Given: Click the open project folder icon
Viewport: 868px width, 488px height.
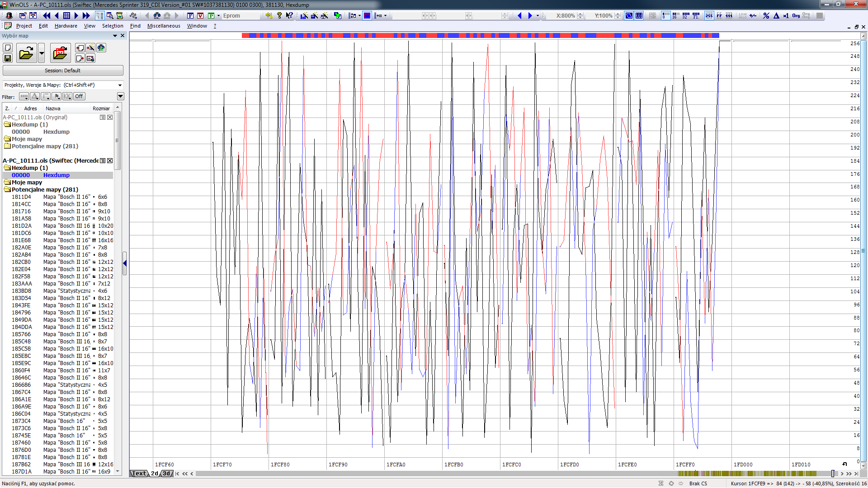Looking at the screenshot, I should [x=26, y=53].
